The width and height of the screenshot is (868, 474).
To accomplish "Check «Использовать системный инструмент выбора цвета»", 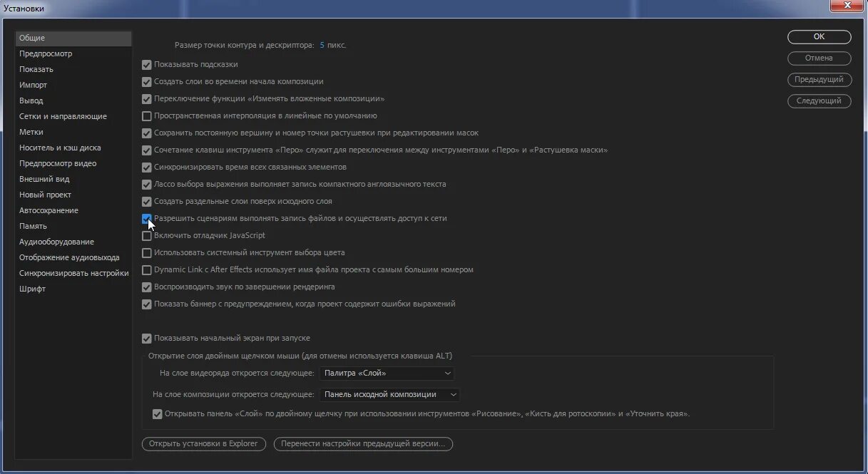I will click(x=147, y=252).
